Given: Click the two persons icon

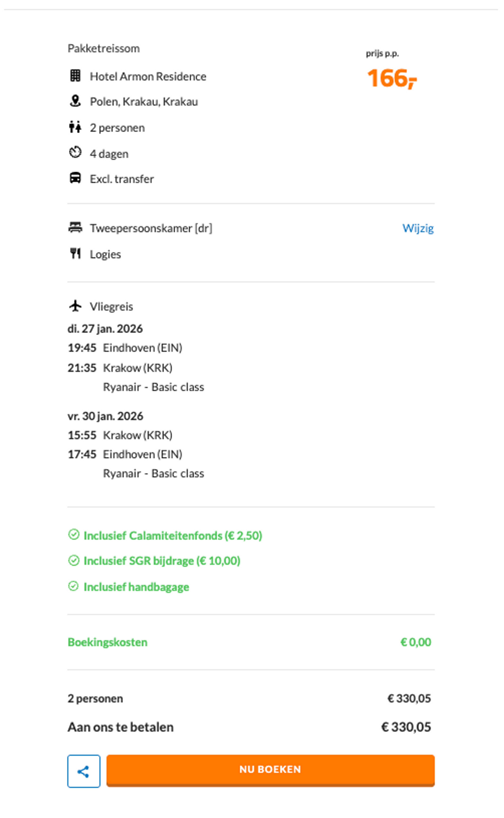Looking at the screenshot, I should [75, 127].
